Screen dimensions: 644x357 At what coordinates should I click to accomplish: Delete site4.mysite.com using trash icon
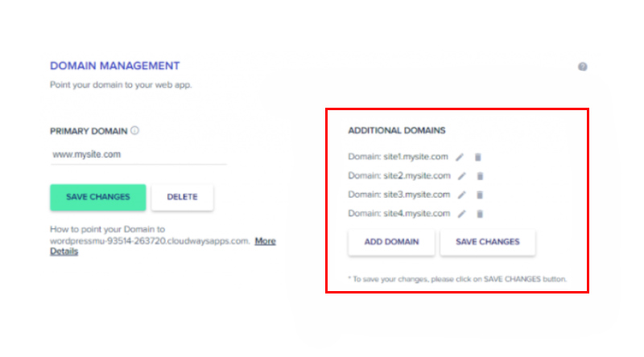(480, 214)
